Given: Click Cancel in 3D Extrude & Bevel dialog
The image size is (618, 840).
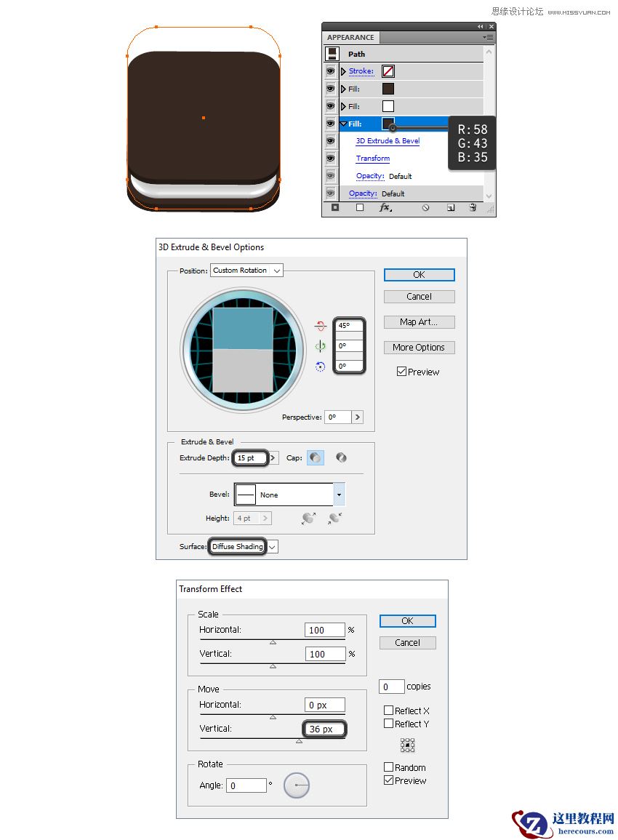Looking at the screenshot, I should click(420, 297).
